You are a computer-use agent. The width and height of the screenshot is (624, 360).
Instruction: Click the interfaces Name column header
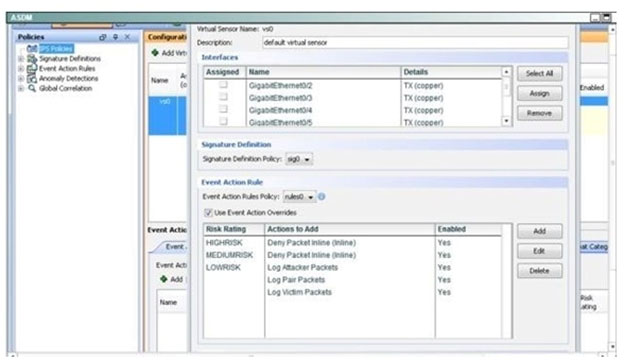(x=323, y=72)
